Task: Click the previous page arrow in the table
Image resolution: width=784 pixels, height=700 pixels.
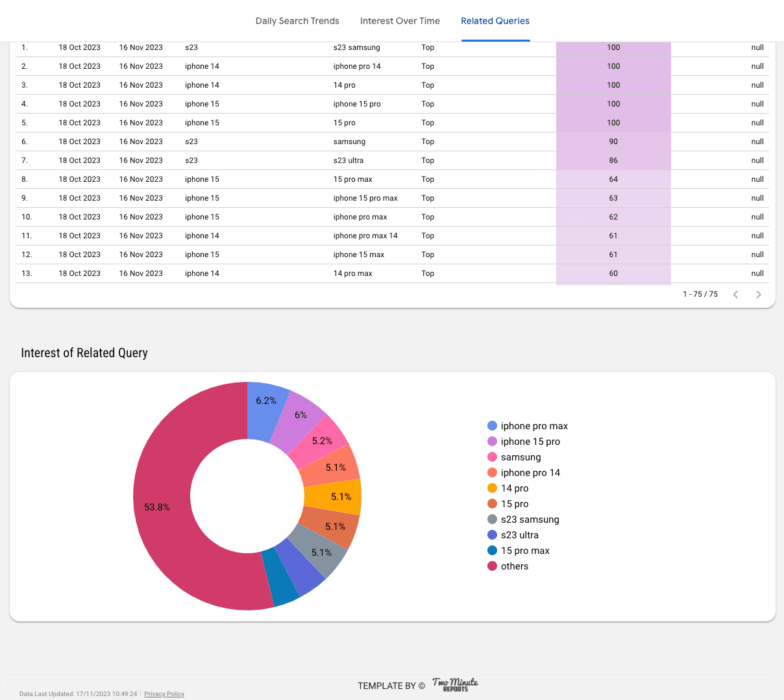Action: pos(735,294)
